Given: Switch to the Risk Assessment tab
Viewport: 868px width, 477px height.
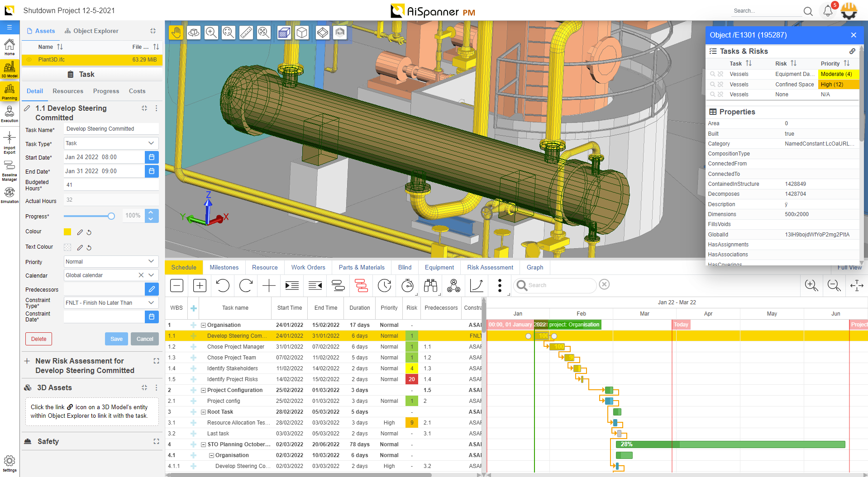Looking at the screenshot, I should pos(490,267).
